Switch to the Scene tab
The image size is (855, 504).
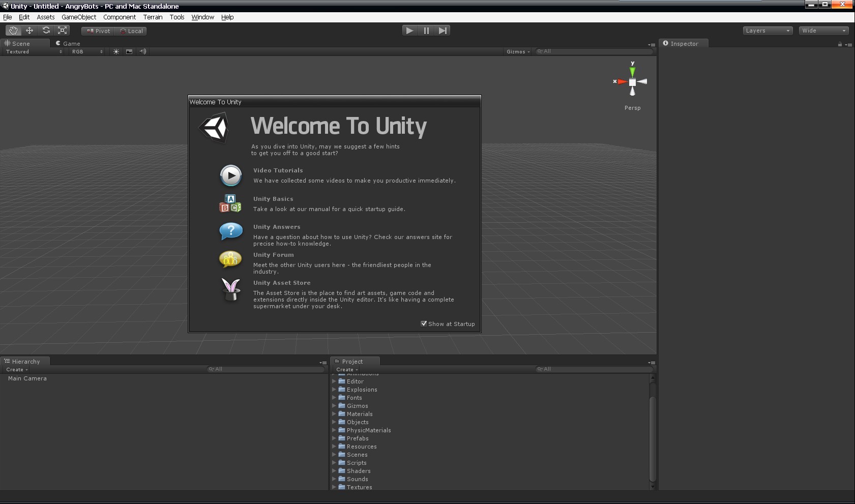click(x=25, y=44)
